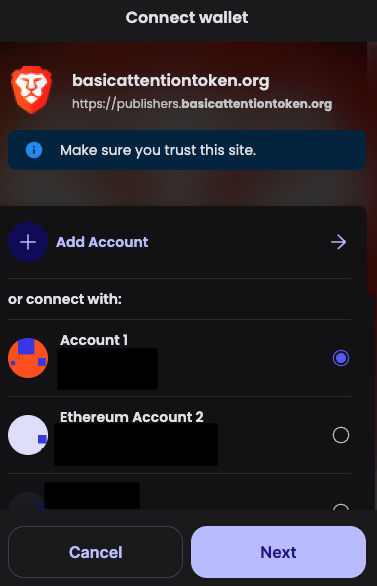
Task: Click the Brave lion logo icon
Action: click(x=31, y=90)
